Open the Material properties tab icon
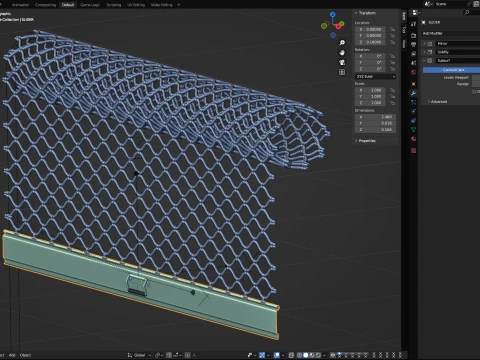The image size is (480, 360). tap(414, 139)
